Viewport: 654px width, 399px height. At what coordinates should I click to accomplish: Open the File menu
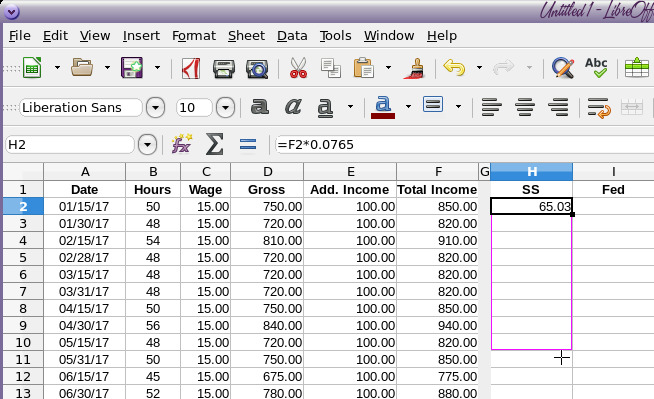click(20, 36)
